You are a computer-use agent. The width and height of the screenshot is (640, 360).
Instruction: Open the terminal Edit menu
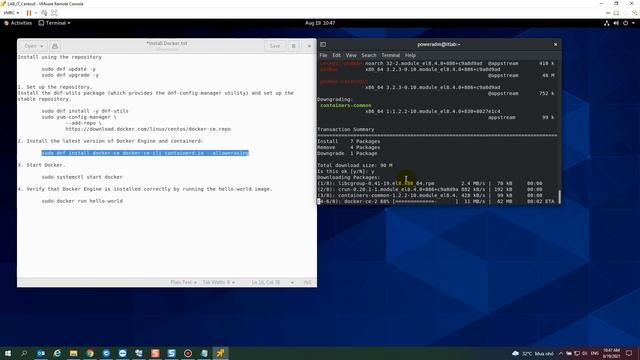tap(336, 55)
